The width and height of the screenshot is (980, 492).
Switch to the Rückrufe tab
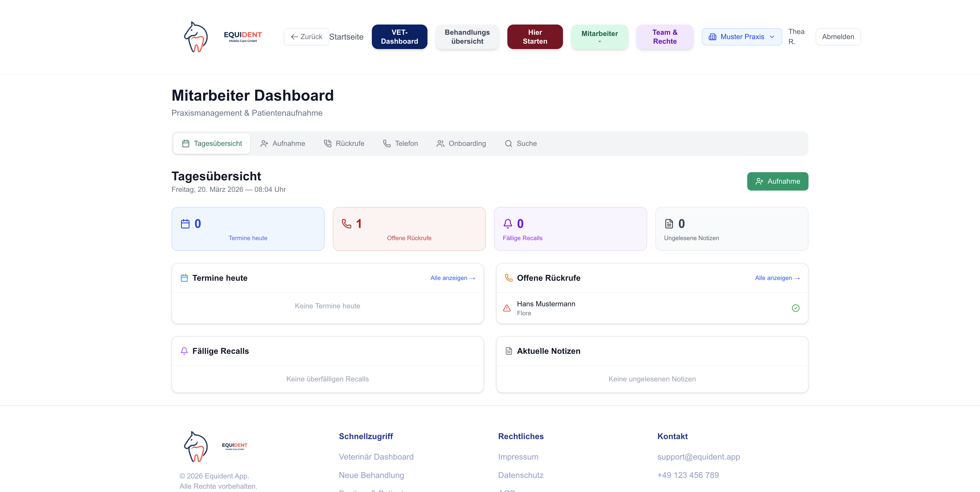[344, 144]
